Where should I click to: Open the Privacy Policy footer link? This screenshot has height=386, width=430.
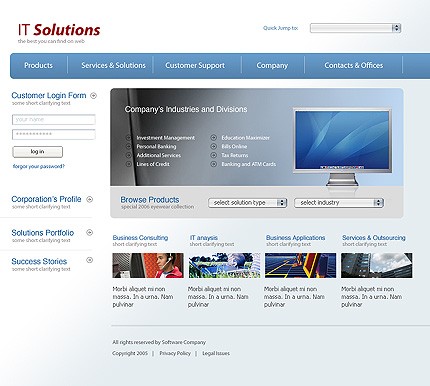(x=175, y=353)
